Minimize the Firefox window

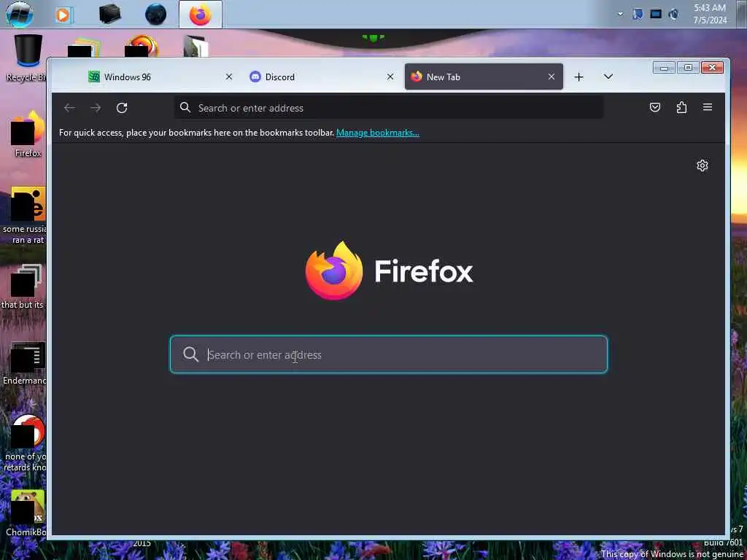click(664, 68)
